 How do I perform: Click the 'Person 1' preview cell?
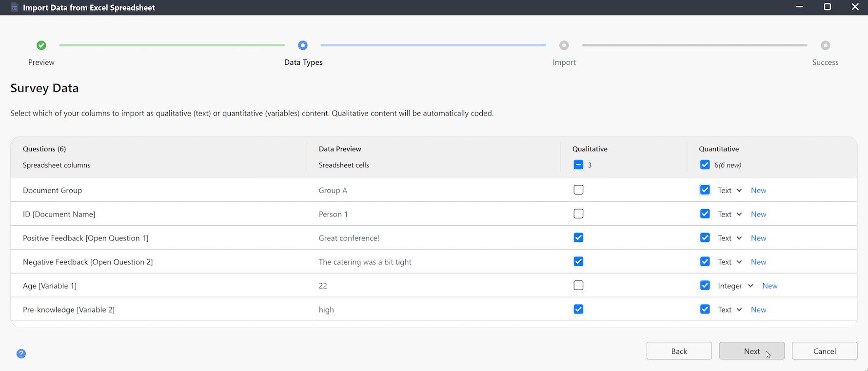pos(333,215)
